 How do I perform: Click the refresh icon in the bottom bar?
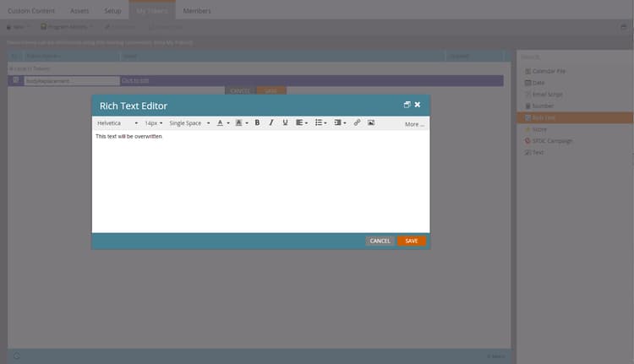point(17,356)
